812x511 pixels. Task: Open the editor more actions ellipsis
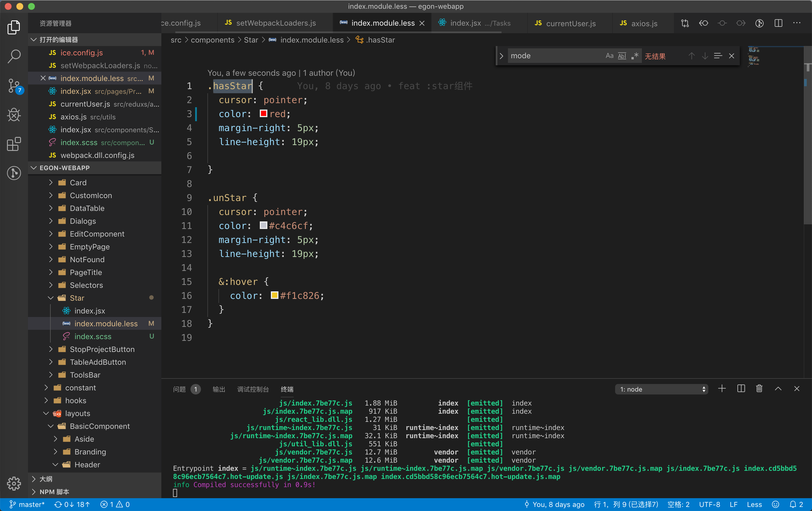pyautogui.click(x=797, y=23)
